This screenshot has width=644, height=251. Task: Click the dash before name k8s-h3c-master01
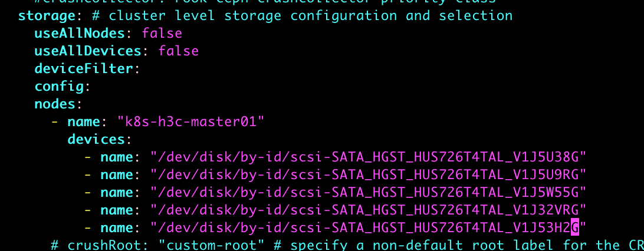point(55,122)
